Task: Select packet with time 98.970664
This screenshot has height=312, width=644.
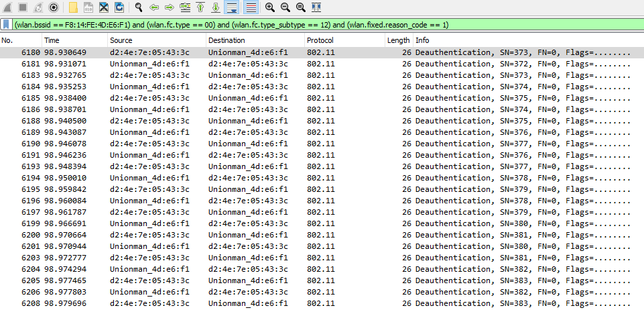Action: [x=322, y=235]
